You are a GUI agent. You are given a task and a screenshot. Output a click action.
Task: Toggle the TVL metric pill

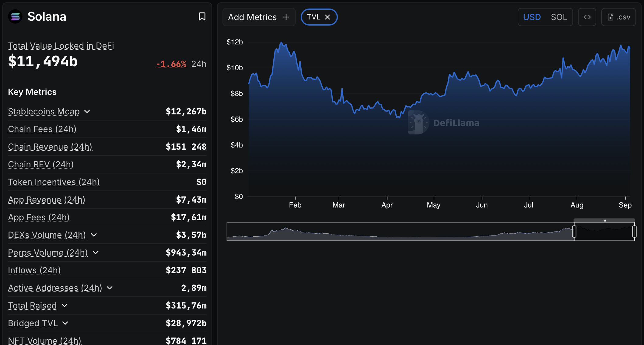(314, 17)
